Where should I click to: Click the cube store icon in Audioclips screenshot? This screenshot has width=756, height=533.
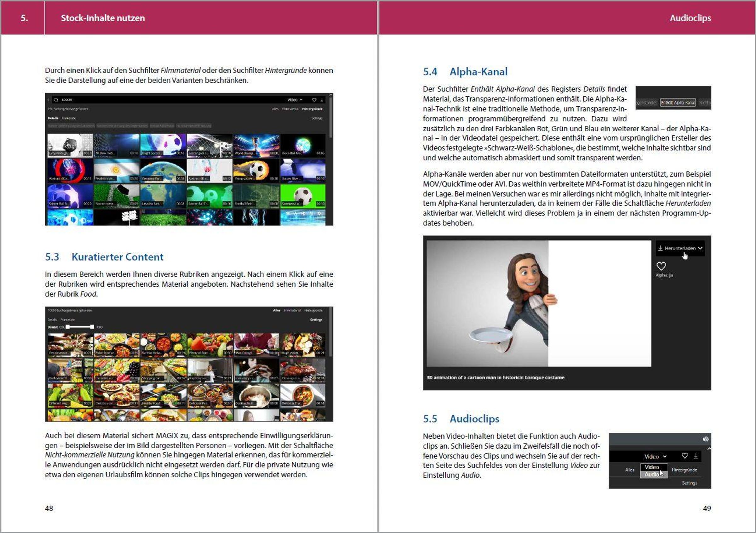[706, 439]
